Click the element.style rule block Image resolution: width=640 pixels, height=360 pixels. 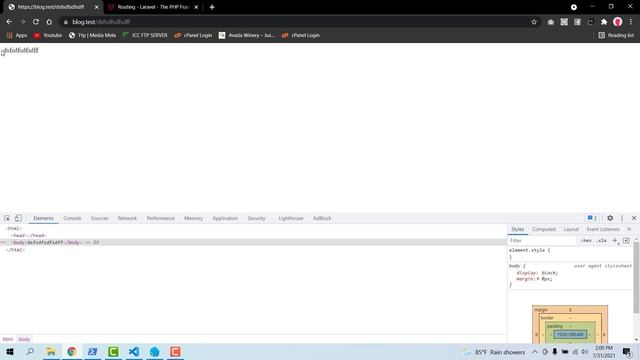(x=570, y=253)
